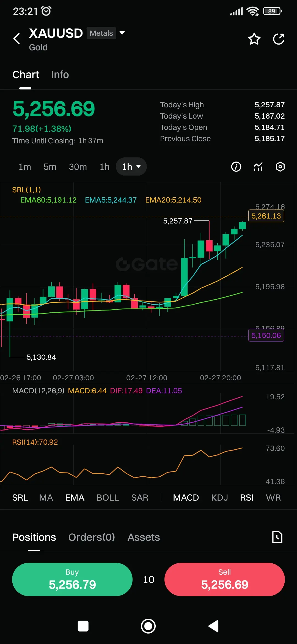Expand the Metals symbol dropdown arrow
This screenshot has width=297, height=644.
(122, 33)
